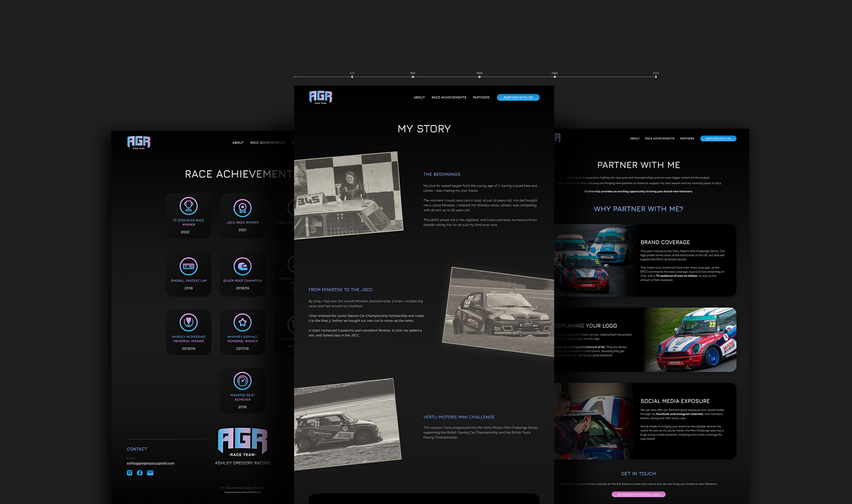Click the vintage stockcar 345 photo thumbnail
The height and width of the screenshot is (504, 852).
point(348,195)
